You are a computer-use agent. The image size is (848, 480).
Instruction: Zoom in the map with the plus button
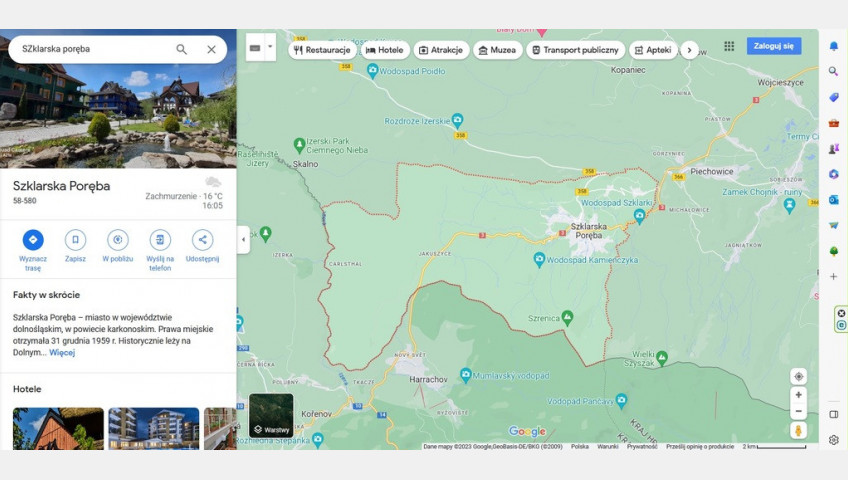point(798,395)
